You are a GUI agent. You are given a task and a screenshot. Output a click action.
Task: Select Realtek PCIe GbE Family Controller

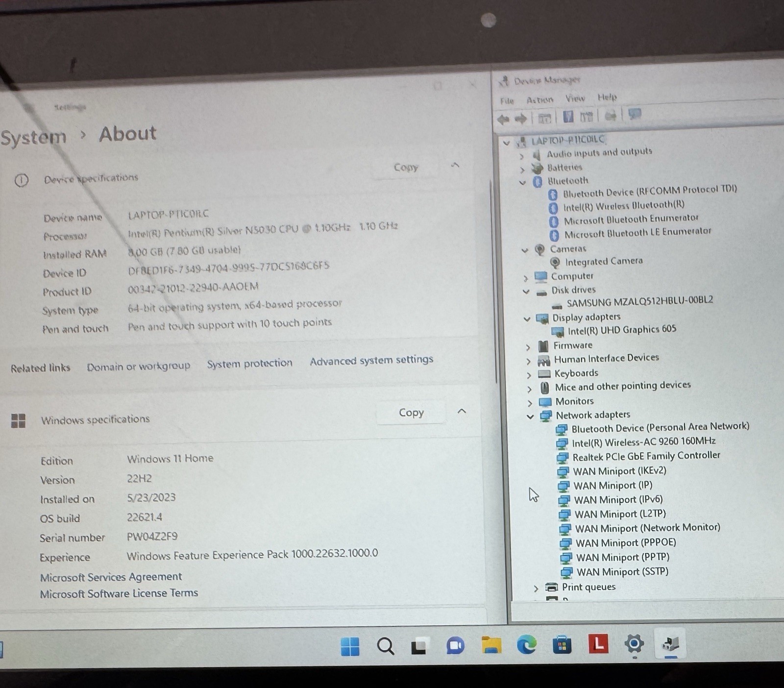pyautogui.click(x=646, y=456)
